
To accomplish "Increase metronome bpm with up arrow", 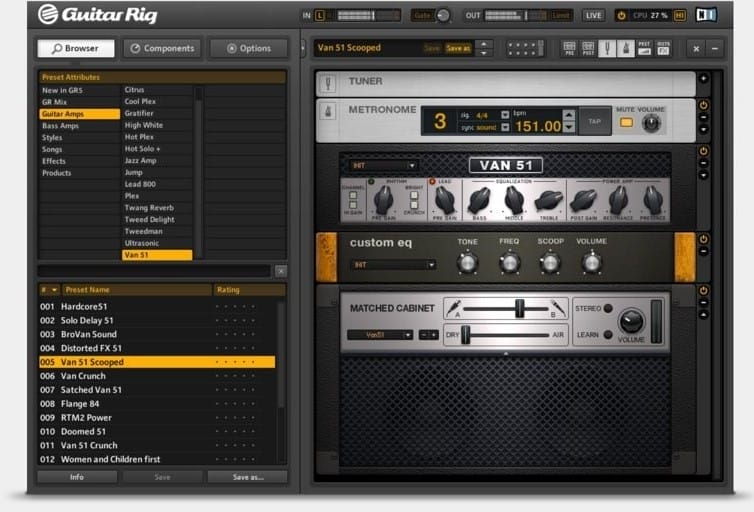I will tap(569, 114).
